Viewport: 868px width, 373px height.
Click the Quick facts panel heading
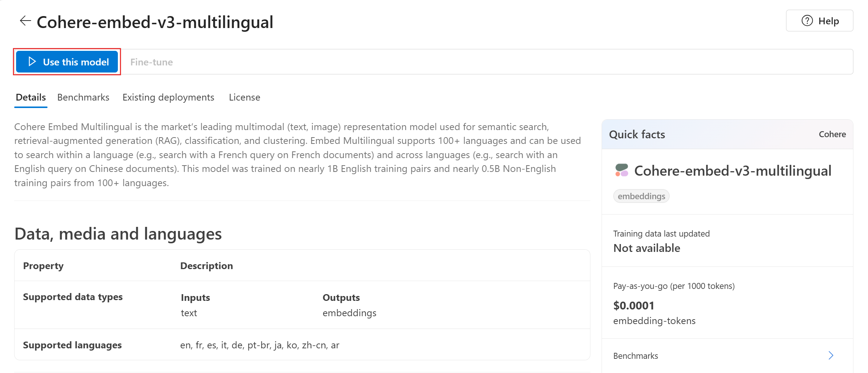coord(637,135)
